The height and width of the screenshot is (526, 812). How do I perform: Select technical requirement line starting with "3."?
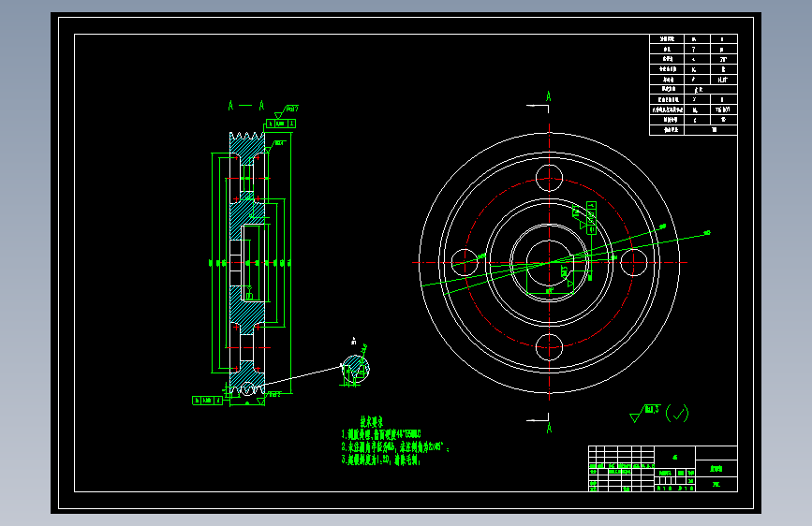coord(381,460)
